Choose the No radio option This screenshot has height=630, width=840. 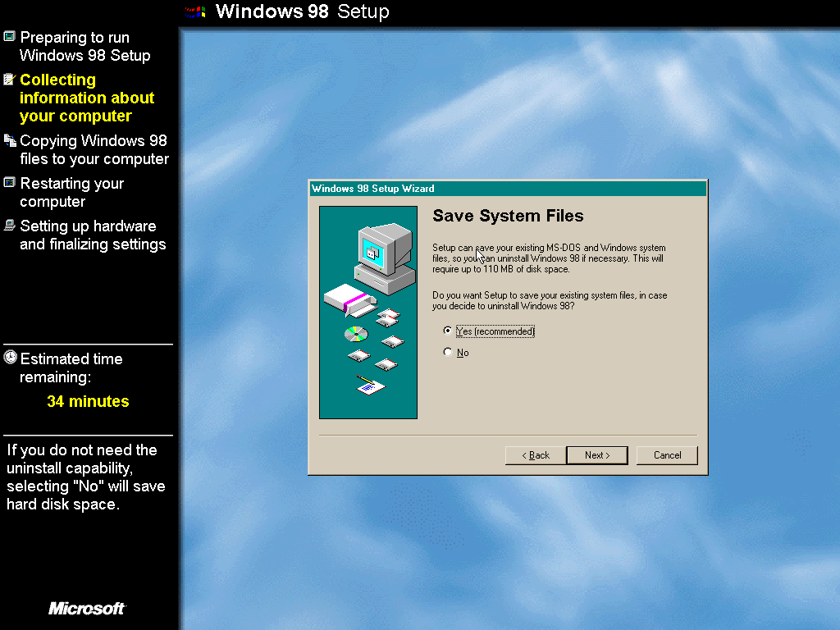click(447, 352)
